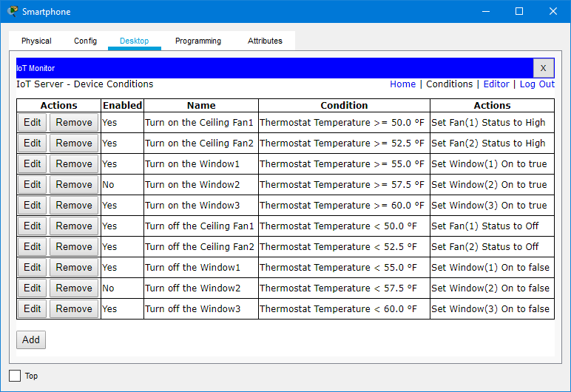
Task: Remove the Turn off the Window1 condition
Action: [74, 268]
